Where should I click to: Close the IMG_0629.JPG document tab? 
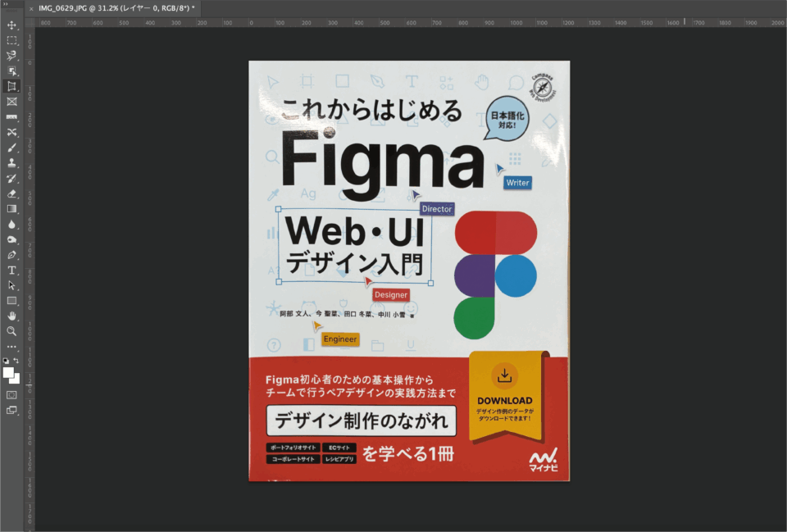[31, 8]
